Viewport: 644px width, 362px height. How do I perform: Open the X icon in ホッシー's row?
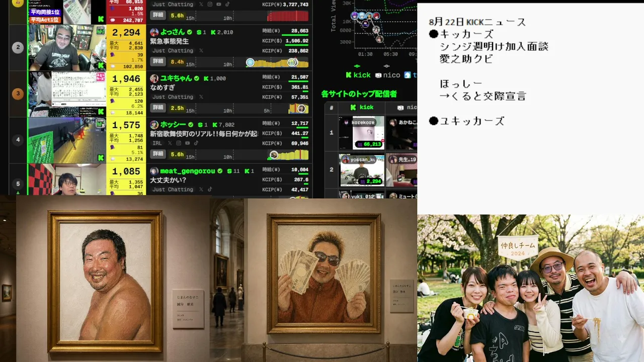click(x=169, y=143)
